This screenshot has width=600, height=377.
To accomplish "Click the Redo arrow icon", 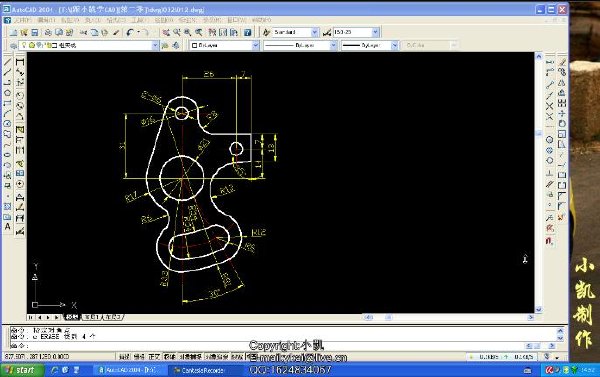I will (x=145, y=33).
